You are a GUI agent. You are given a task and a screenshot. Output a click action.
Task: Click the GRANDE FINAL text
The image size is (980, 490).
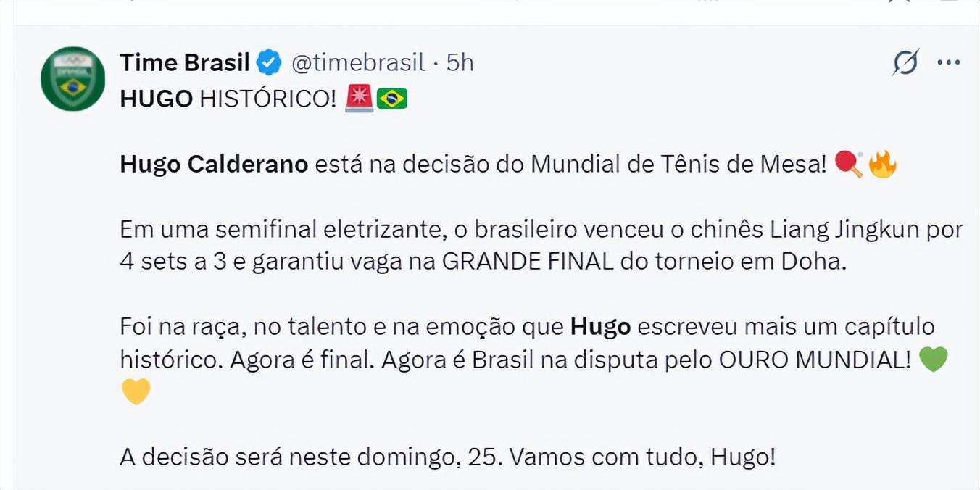point(528,262)
